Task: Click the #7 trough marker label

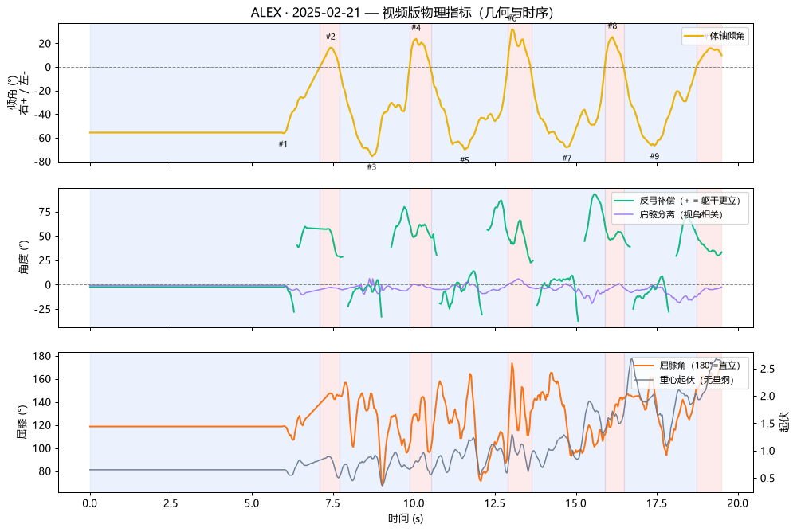Action: point(567,158)
